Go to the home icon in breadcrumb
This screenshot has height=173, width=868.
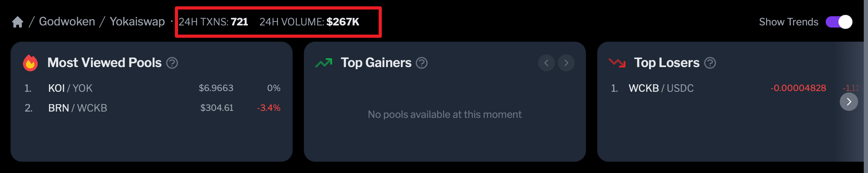click(18, 22)
